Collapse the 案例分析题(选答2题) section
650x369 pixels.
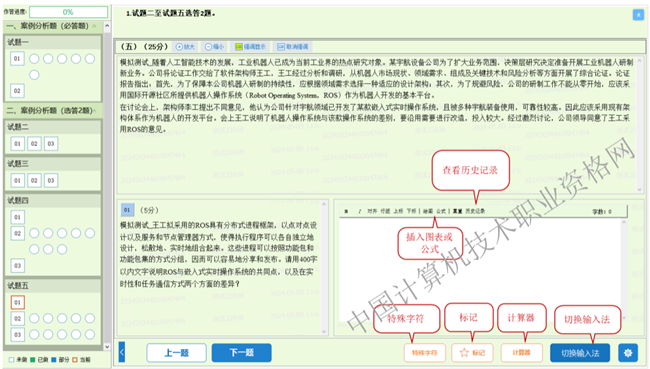click(x=95, y=111)
